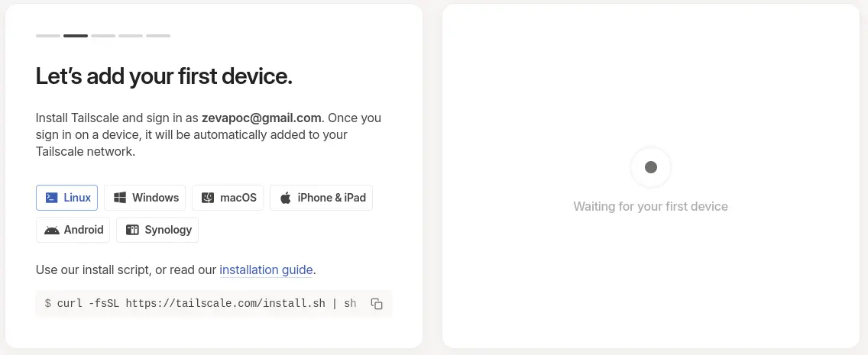Jump to the fourth progress step
Screen dimensions: 868x355
click(131, 36)
